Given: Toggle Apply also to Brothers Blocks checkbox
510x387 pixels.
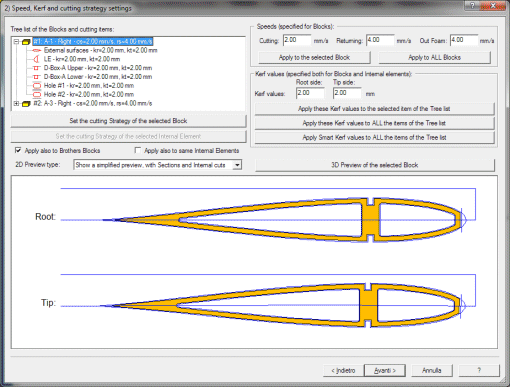Looking at the screenshot, I should click(18, 150).
